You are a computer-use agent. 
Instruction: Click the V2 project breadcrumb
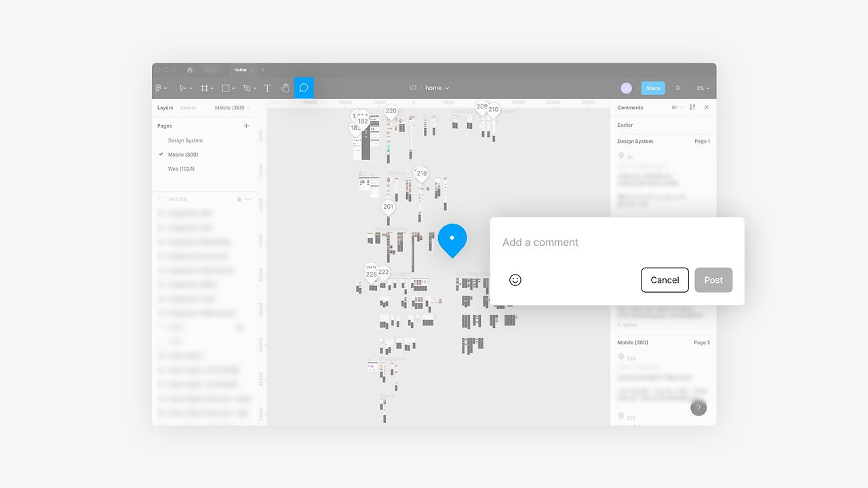tap(413, 88)
